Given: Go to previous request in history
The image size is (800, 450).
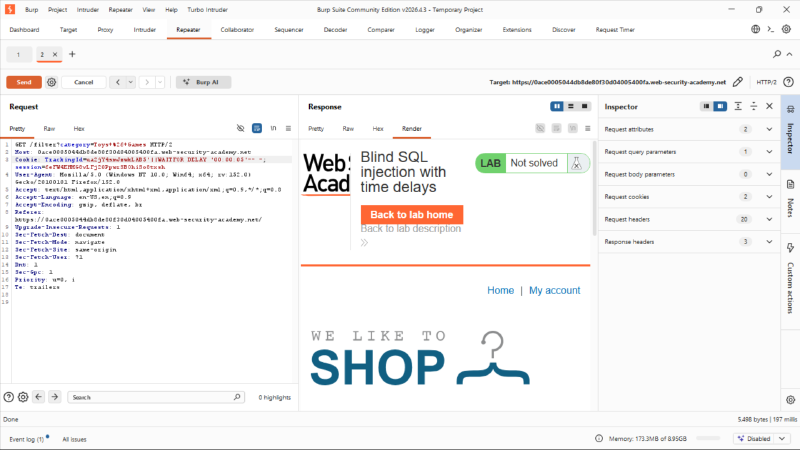Looking at the screenshot, I should tap(118, 82).
